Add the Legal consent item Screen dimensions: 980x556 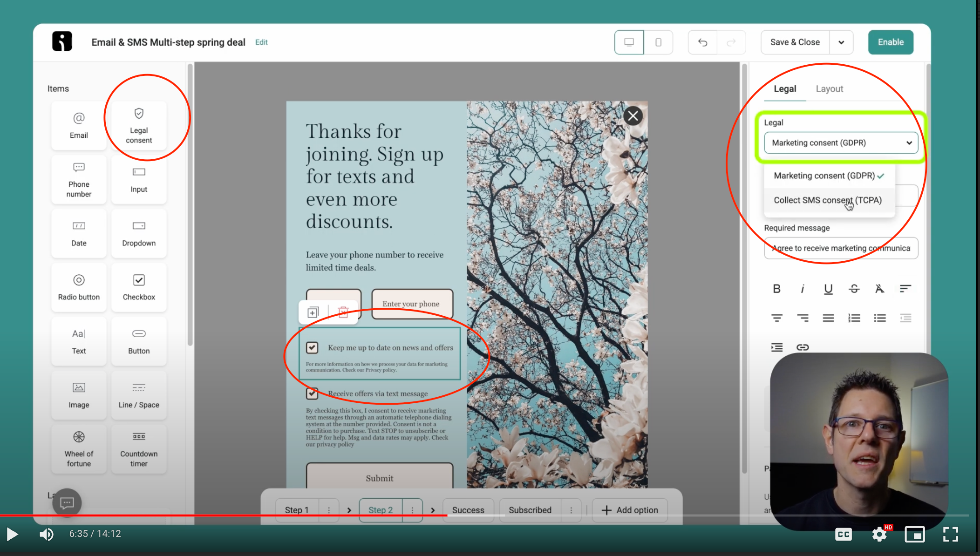pyautogui.click(x=139, y=126)
